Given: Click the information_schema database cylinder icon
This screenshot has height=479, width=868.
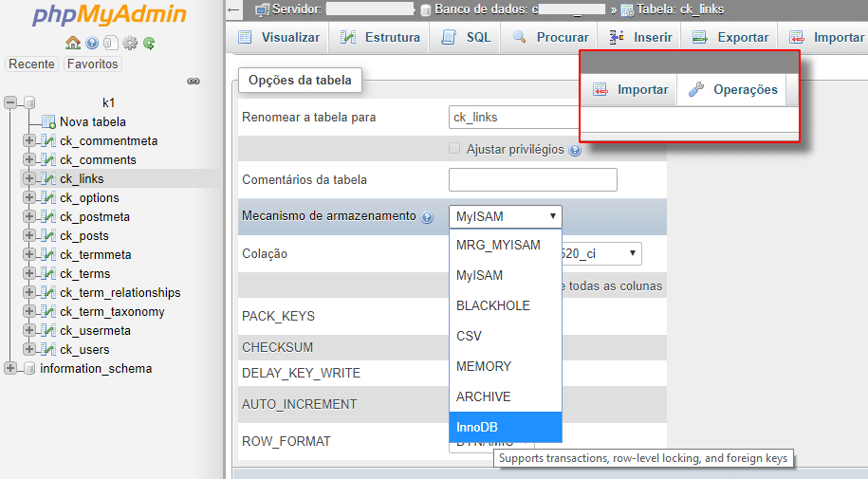Looking at the screenshot, I should pos(29,368).
